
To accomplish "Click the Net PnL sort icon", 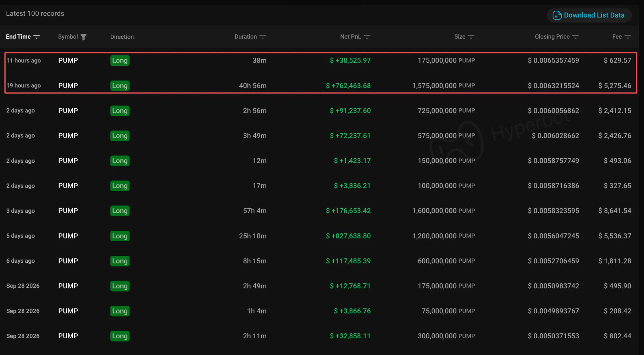I will [367, 37].
